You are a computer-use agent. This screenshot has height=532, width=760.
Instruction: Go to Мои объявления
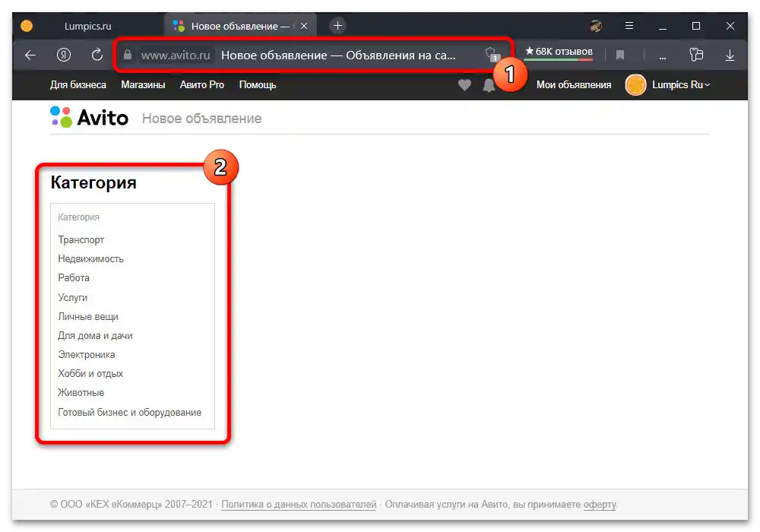574,85
